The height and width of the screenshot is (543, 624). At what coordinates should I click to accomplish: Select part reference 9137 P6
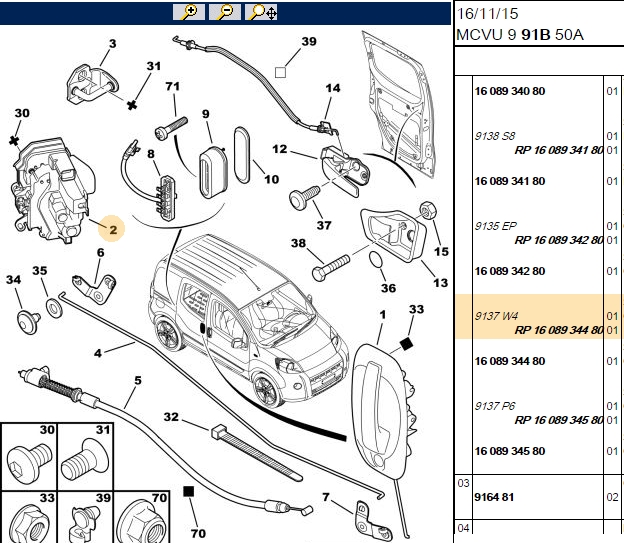coord(495,406)
